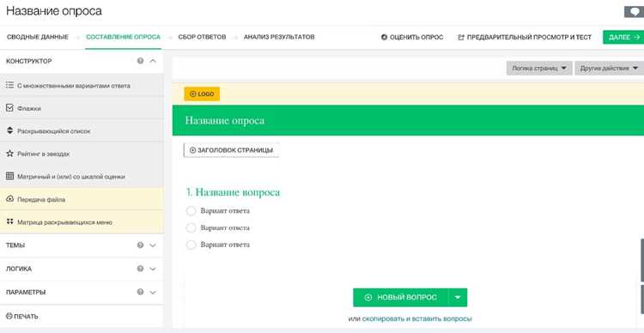Click the ПАРАМЕТРЫ section title
The width and height of the screenshot is (644, 333).
pos(26,293)
